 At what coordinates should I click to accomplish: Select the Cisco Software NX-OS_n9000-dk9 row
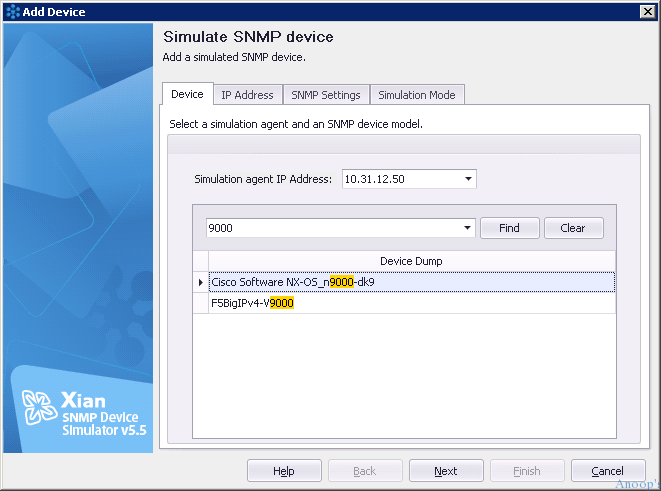pyautogui.click(x=412, y=282)
